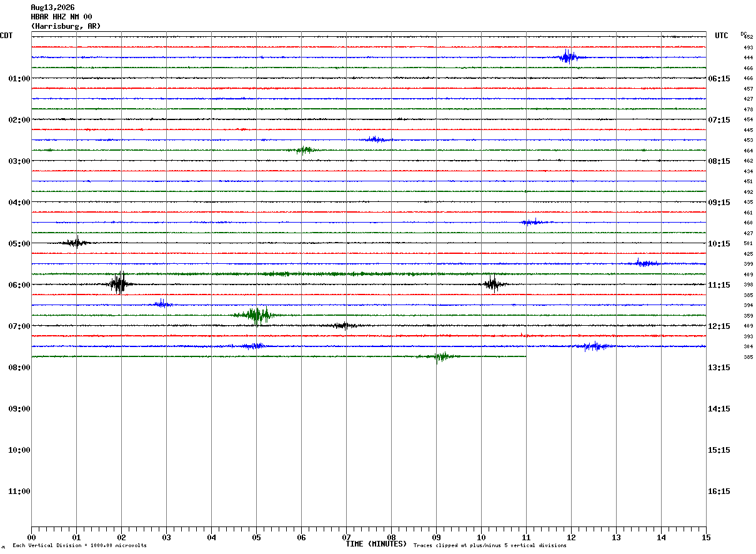Click the 08:00 CDT time label
The image size is (756, 554).
(19, 367)
